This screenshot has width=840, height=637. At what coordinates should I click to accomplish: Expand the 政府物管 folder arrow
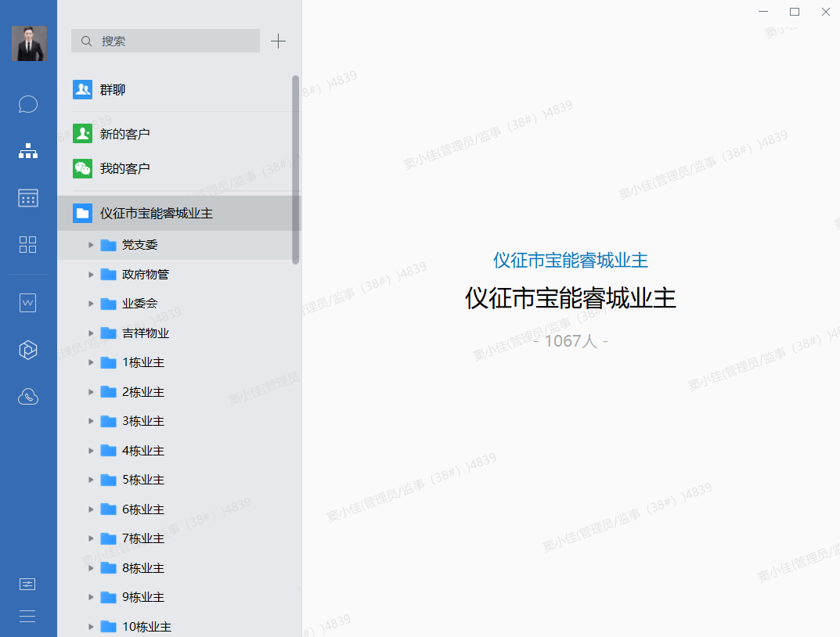tap(91, 275)
